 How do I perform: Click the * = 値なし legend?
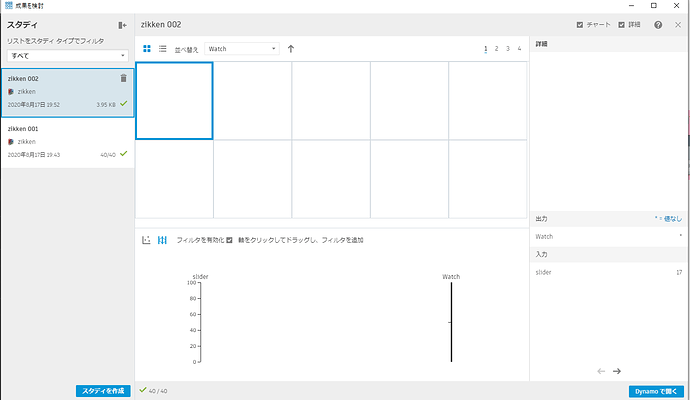coord(668,219)
